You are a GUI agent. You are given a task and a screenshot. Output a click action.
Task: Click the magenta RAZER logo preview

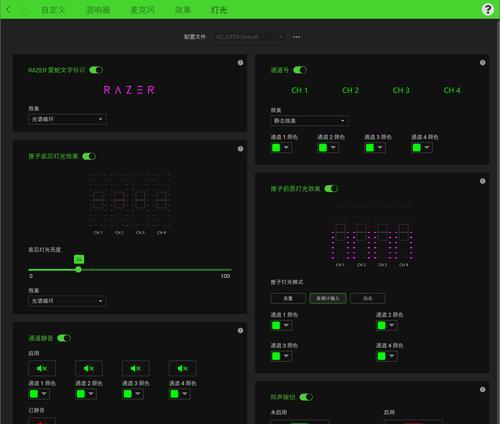click(129, 90)
